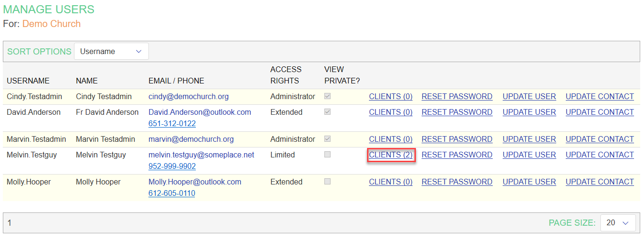Reset password for Molly.Hooper
This screenshot has height=239, width=644.
coord(457,182)
